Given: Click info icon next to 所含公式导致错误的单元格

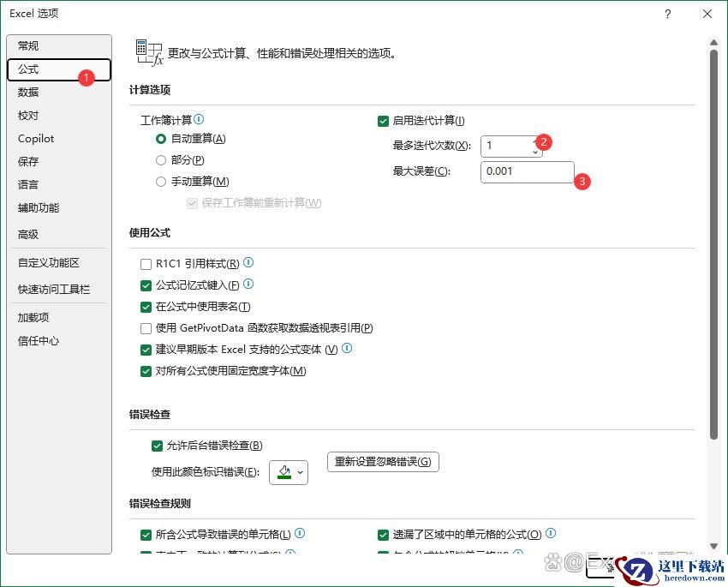Looking at the screenshot, I should (300, 533).
